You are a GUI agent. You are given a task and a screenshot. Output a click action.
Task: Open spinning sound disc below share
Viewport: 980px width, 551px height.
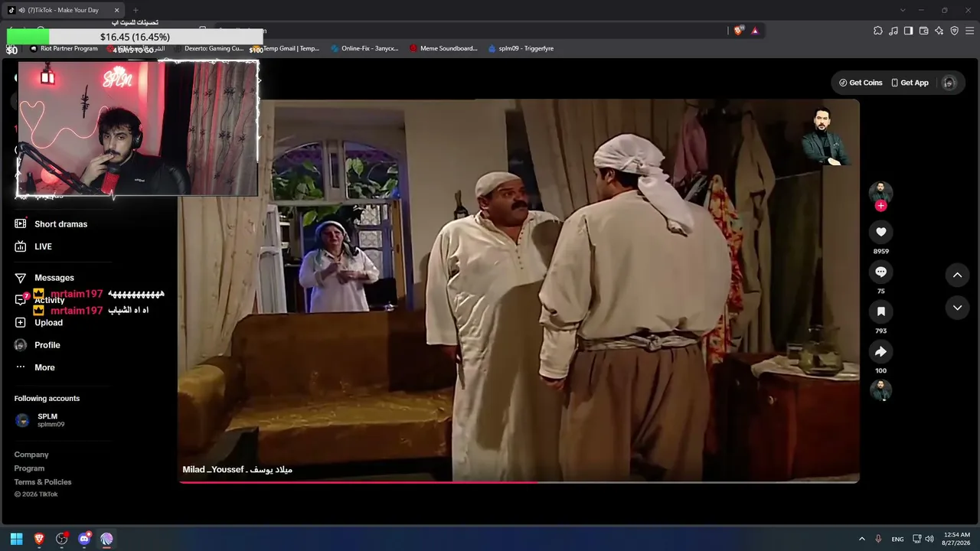[x=880, y=390]
